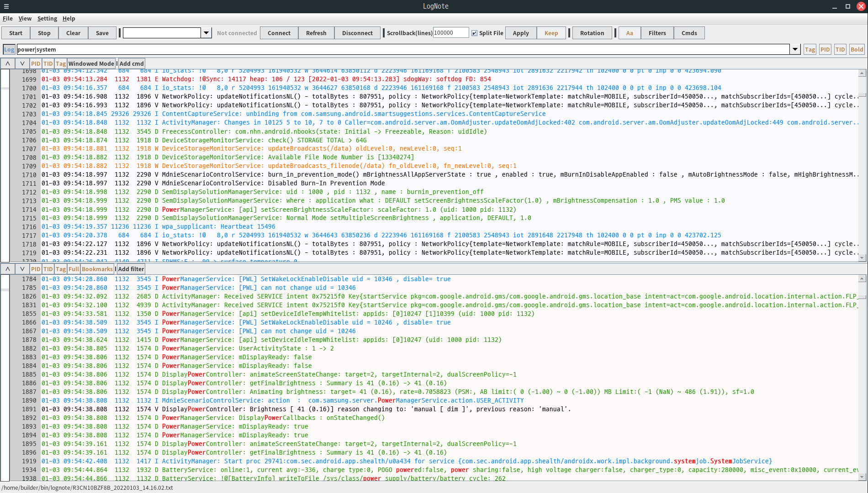
Task: Select the Log mode button beside the filter field
Action: 9,49
